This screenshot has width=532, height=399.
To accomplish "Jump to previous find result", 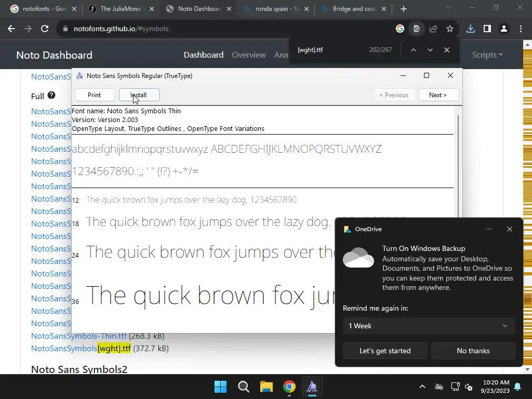I will (413, 50).
